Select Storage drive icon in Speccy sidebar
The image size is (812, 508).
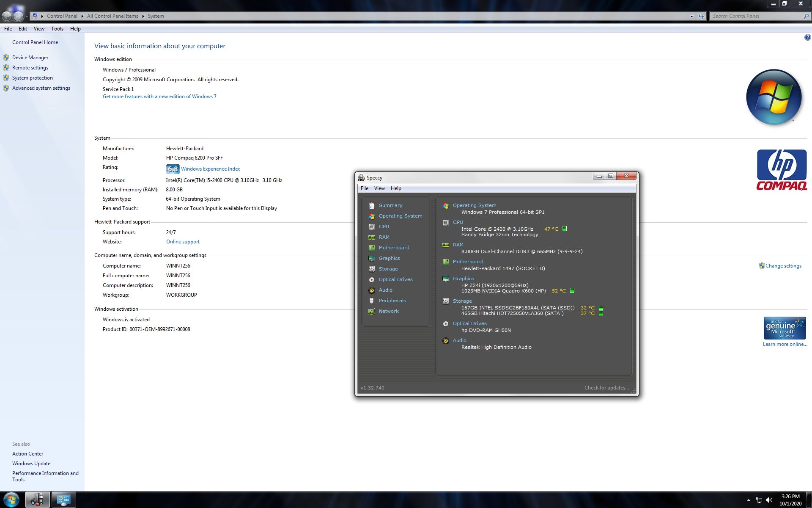coord(371,269)
